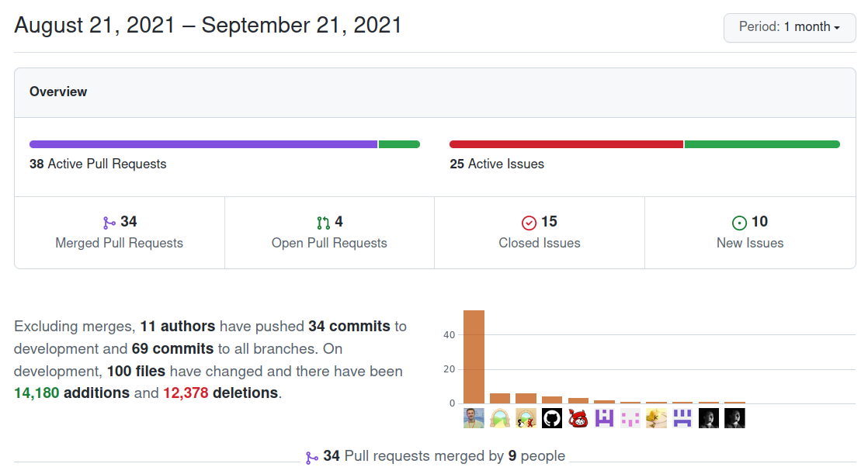This screenshot has width=868, height=474.
Task: Click the red telephone avatar icon
Action: [578, 418]
